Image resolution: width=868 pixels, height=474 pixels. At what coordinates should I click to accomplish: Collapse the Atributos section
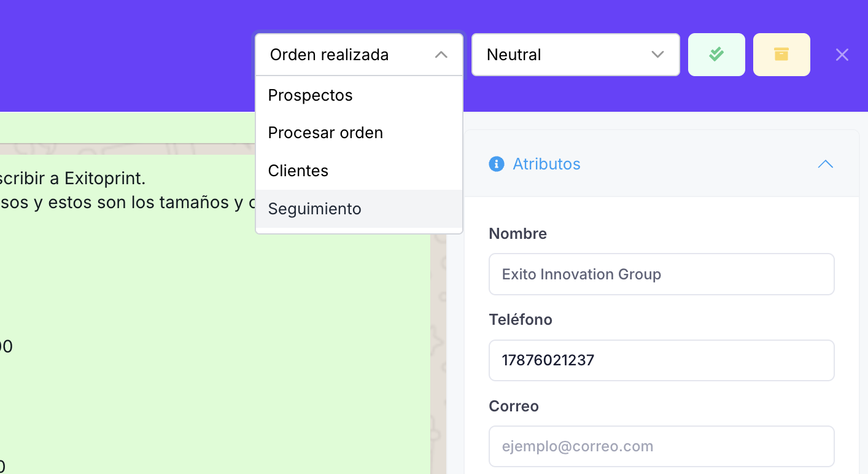[x=825, y=164]
